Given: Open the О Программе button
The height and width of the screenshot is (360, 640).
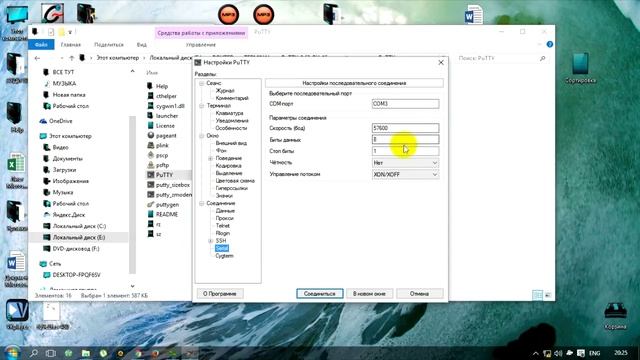Looking at the screenshot, I should (220, 293).
